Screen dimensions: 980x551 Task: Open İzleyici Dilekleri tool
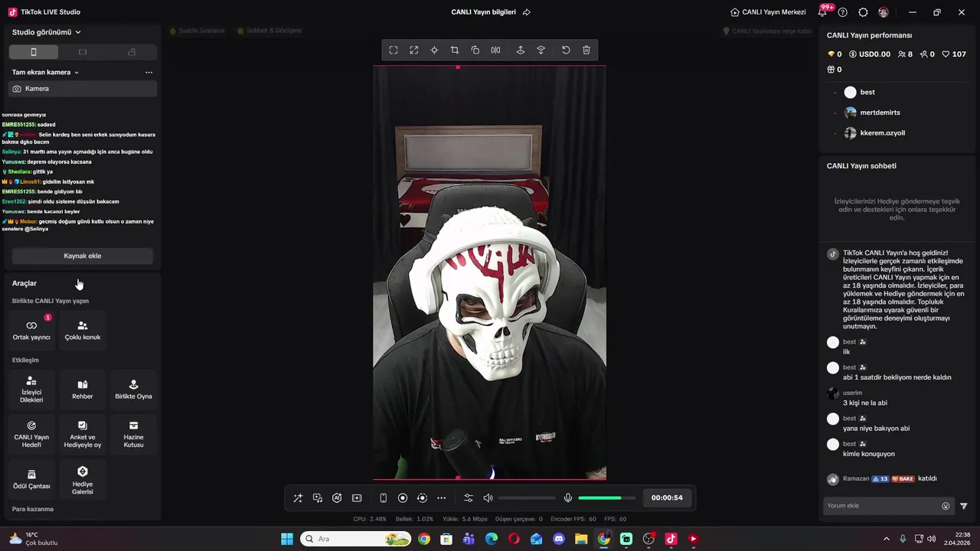point(31,390)
